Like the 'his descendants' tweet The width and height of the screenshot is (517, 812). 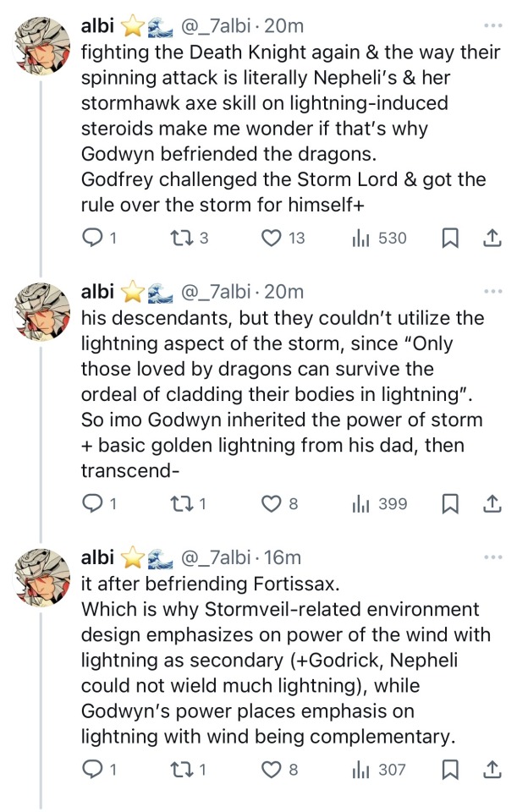[x=272, y=504]
